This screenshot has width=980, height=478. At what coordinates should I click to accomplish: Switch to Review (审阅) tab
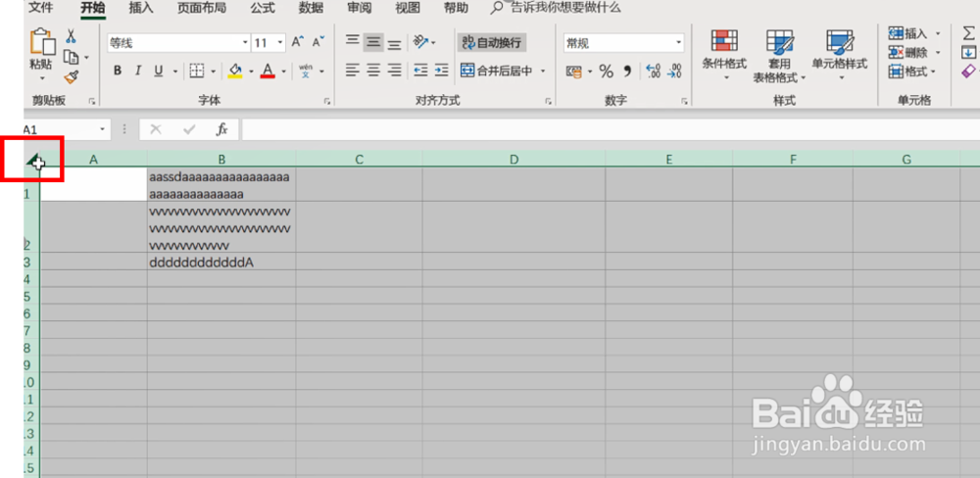coord(360,8)
